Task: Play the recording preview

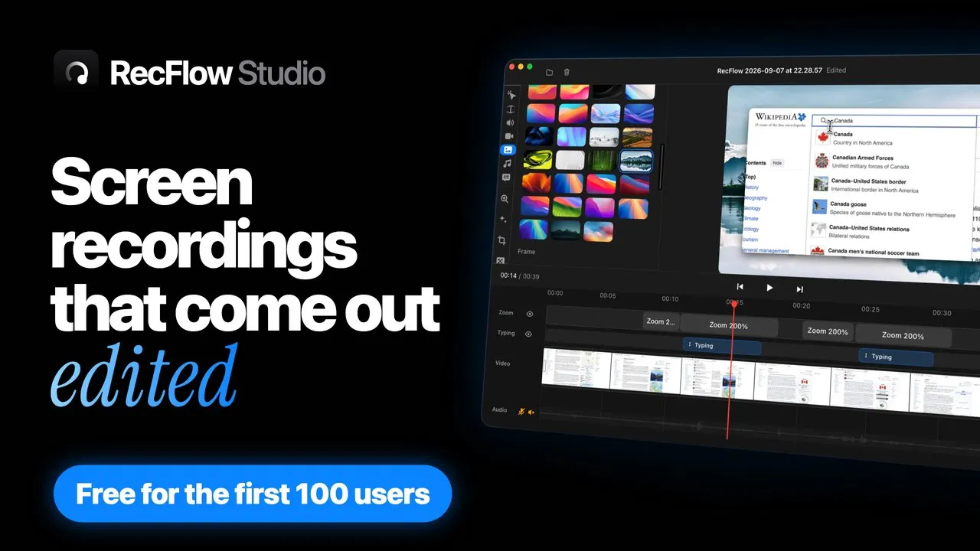Action: pos(769,288)
